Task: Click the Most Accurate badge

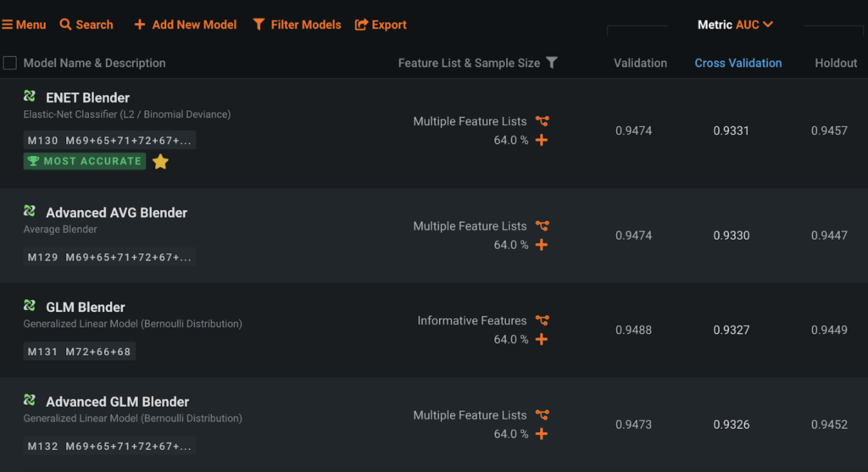Action: click(85, 161)
